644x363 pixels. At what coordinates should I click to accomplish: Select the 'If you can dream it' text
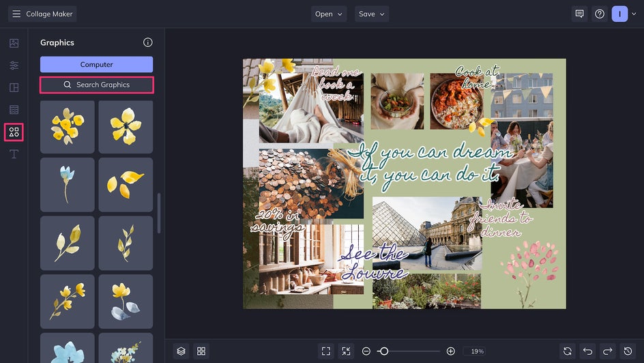429,166
